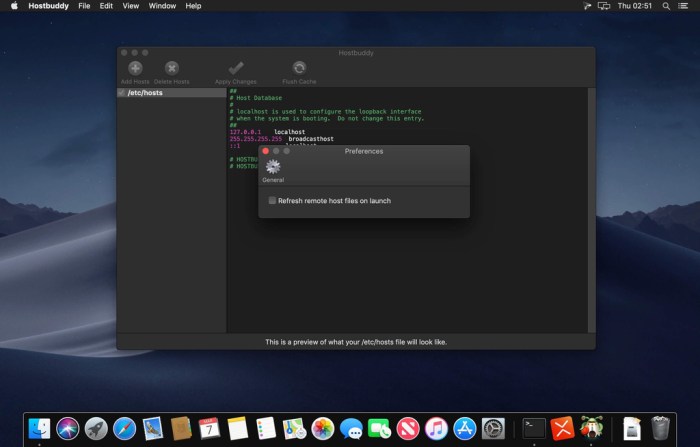The image size is (700, 447).
Task: Open the Apple menu
Action: [14, 6]
